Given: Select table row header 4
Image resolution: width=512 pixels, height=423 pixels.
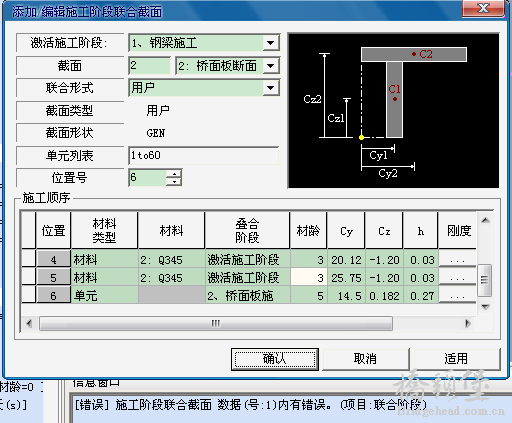Looking at the screenshot, I should click(53, 259).
